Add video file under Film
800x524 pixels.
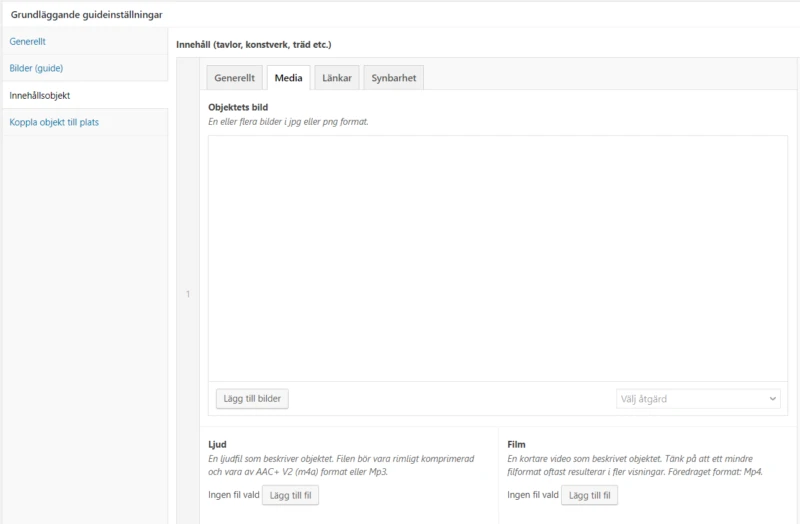tap(589, 495)
